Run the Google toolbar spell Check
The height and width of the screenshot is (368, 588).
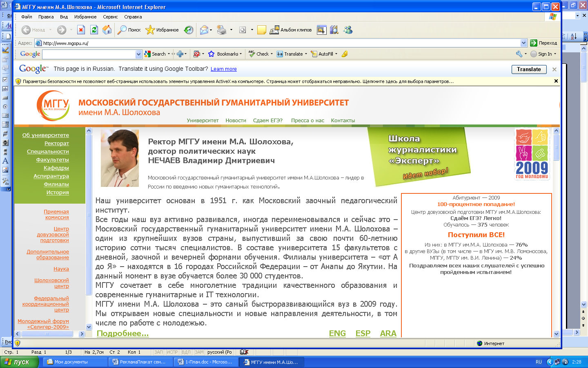point(258,54)
